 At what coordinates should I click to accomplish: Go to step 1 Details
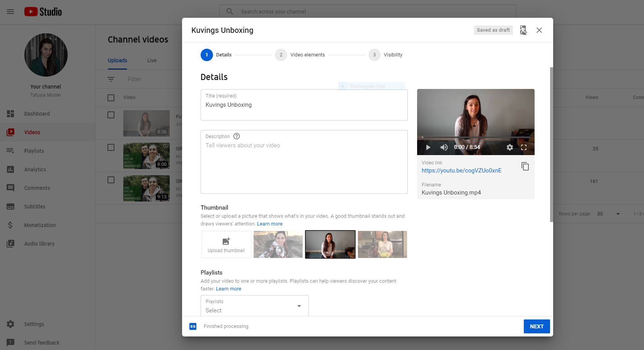(x=216, y=55)
